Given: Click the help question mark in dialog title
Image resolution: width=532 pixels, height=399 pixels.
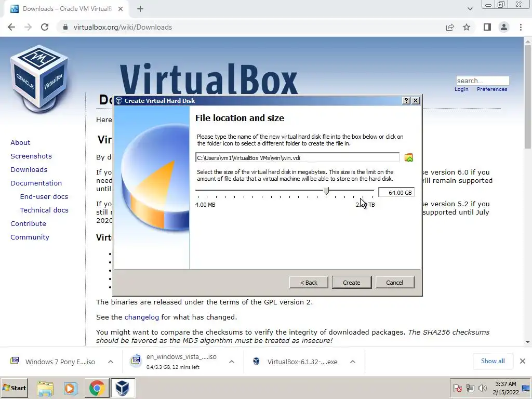Looking at the screenshot, I should tap(406, 101).
